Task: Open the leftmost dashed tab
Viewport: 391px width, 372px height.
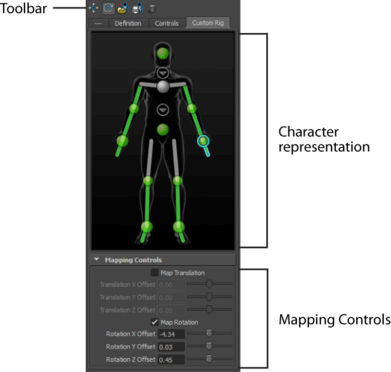Action: click(98, 23)
